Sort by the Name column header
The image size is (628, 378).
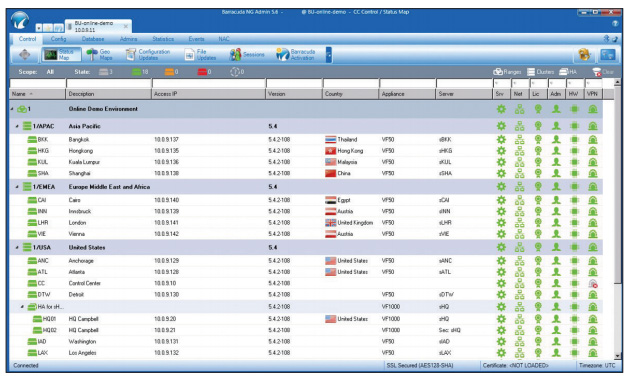point(38,94)
